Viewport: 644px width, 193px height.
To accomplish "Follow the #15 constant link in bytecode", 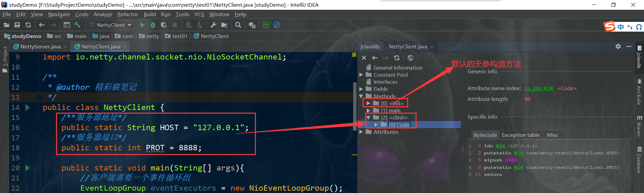I will pos(519,153).
